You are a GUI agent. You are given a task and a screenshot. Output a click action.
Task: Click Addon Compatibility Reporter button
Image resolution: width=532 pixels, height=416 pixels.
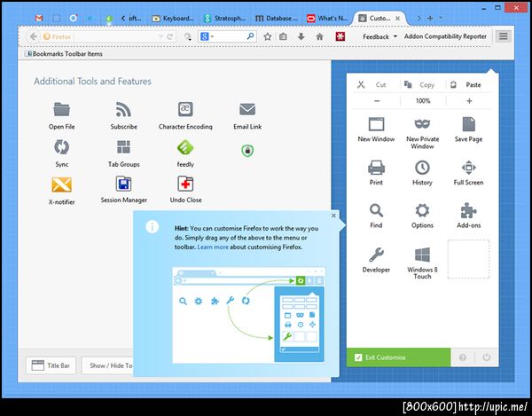445,36
